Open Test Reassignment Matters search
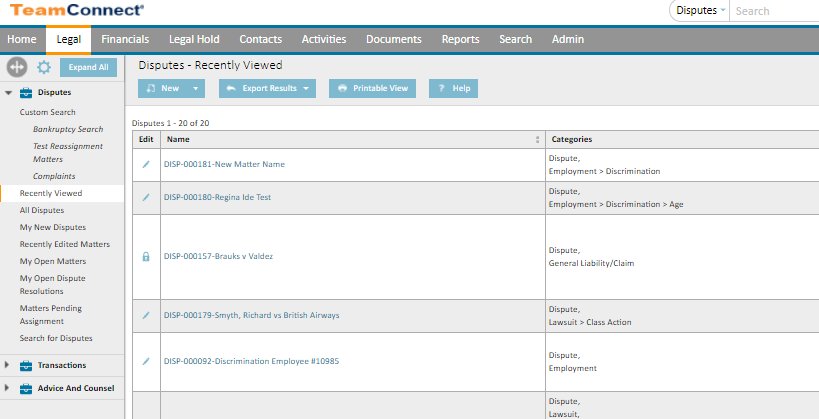 point(68,153)
